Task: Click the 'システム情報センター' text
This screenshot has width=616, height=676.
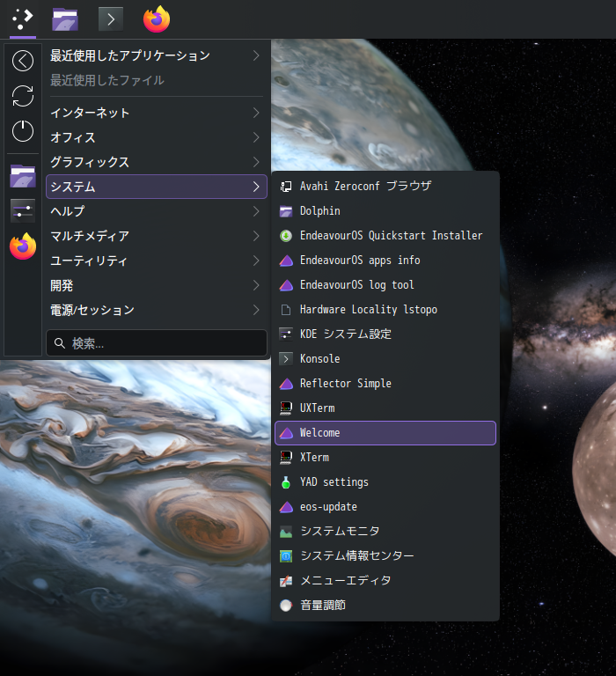Action: (x=357, y=556)
